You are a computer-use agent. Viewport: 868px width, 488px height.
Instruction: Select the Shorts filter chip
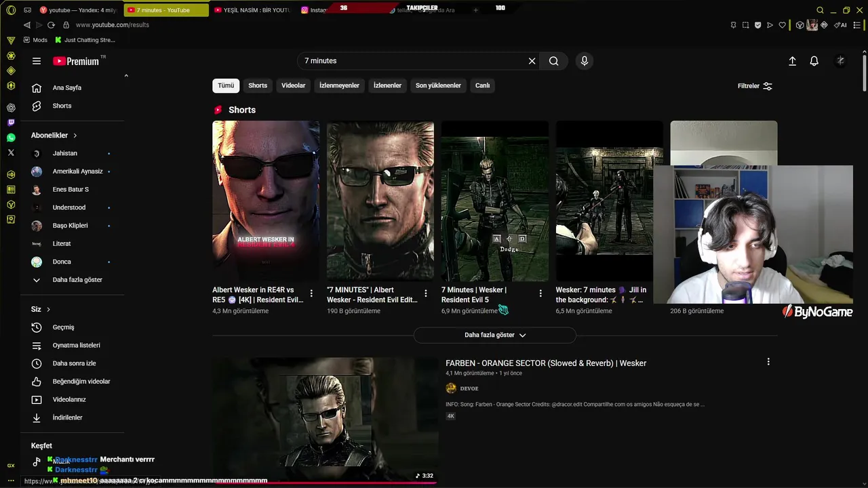(258, 85)
